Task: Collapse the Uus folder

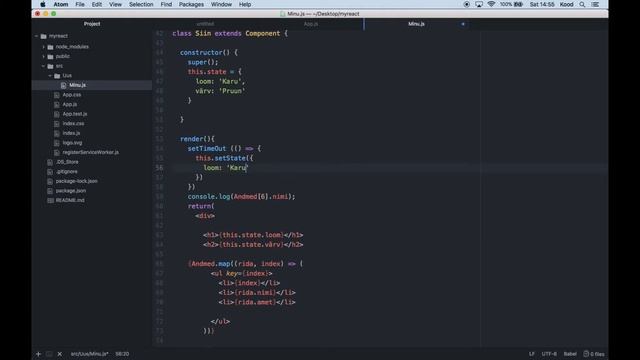Action: 50,76
